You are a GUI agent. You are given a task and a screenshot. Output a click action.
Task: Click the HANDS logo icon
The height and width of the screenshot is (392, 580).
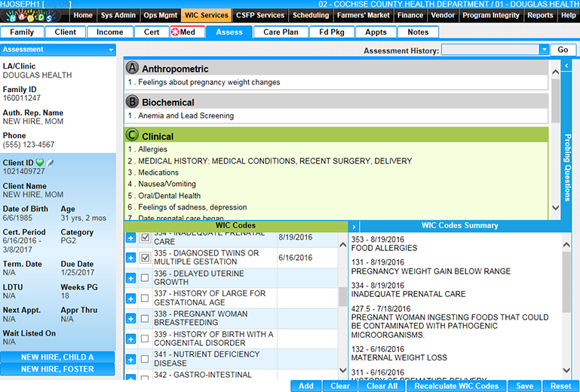[x=32, y=15]
